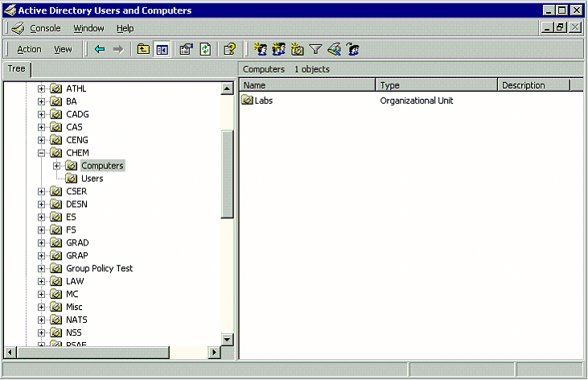
Task: Select the Users item under CHEM
Action: (93, 179)
